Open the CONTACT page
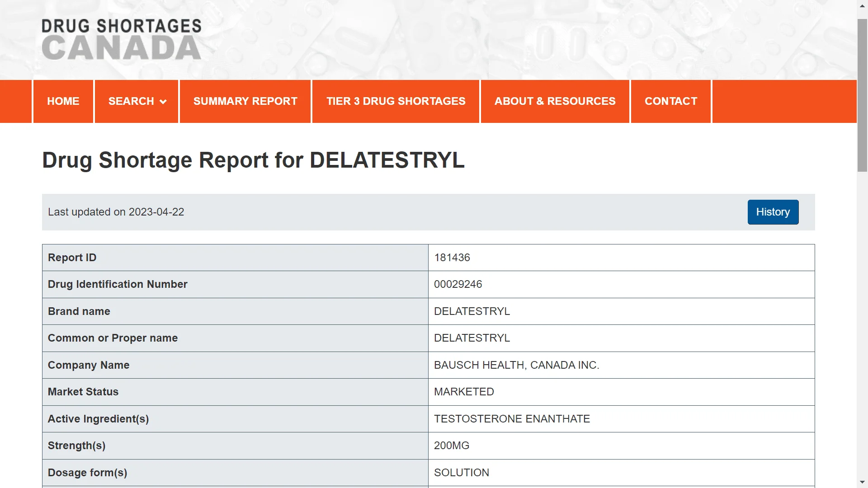The height and width of the screenshot is (488, 868). coord(671,101)
